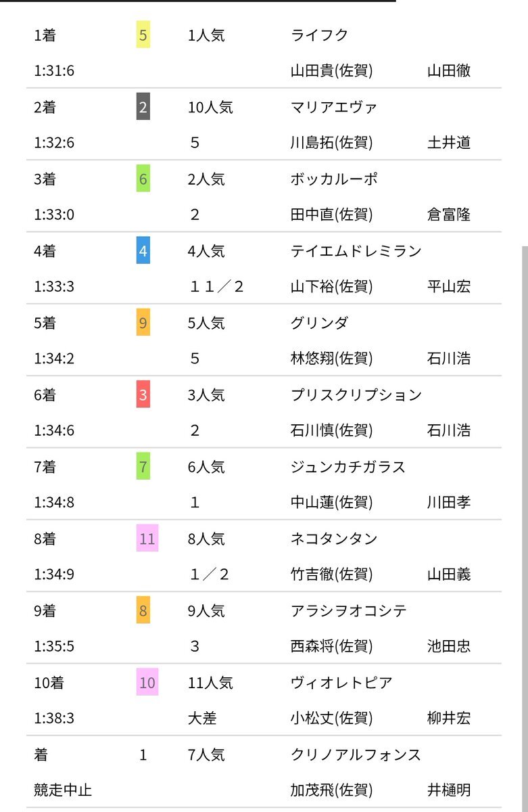Open jockey 山田貴(佐賀) profile
Viewport: 528px width, 812px height.
pos(331,71)
